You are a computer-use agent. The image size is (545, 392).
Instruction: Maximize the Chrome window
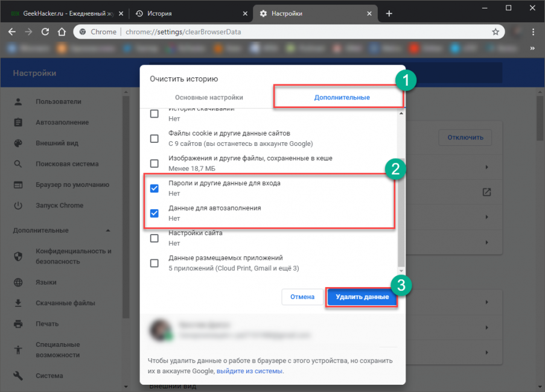[509, 8]
